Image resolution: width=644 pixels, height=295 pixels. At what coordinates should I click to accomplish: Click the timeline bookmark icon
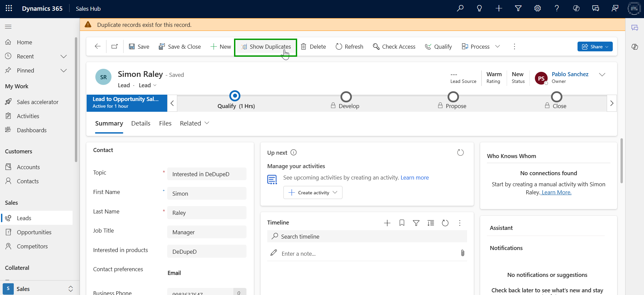pyautogui.click(x=402, y=223)
